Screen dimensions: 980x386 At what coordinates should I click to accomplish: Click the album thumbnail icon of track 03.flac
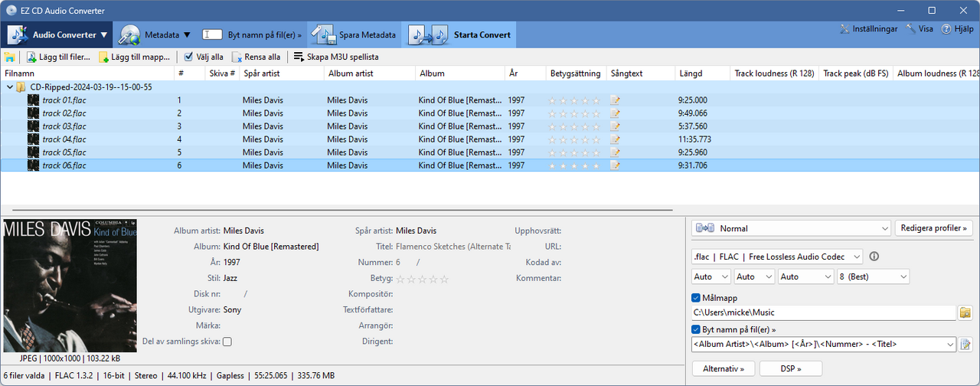point(33,126)
